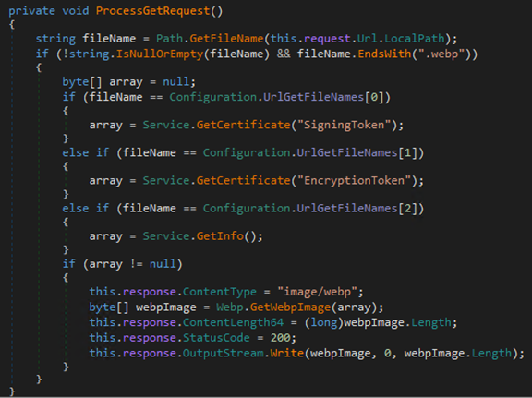Click 'Configuration' on the UrlGetFileNames[2] line
The image size is (532, 398).
point(247,209)
